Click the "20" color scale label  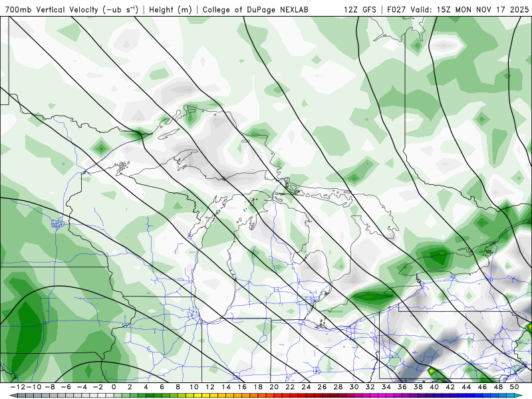pyautogui.click(x=274, y=387)
